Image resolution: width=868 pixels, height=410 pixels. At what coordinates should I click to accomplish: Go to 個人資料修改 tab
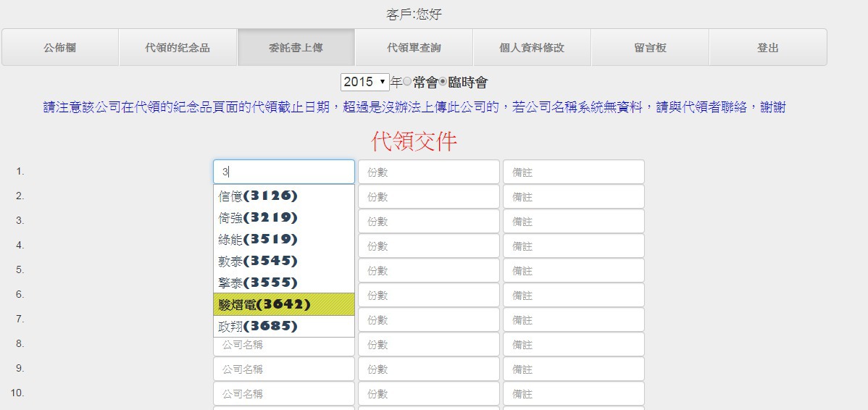pos(532,48)
